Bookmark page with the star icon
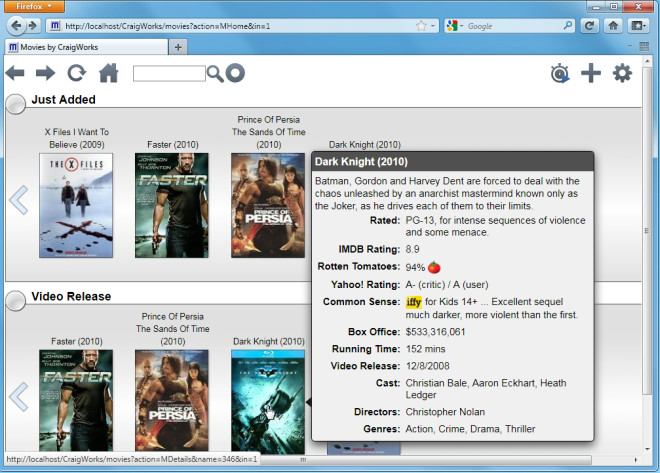 [421, 26]
